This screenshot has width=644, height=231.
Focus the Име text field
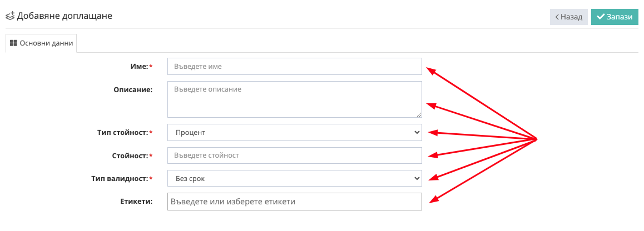pyautogui.click(x=294, y=66)
